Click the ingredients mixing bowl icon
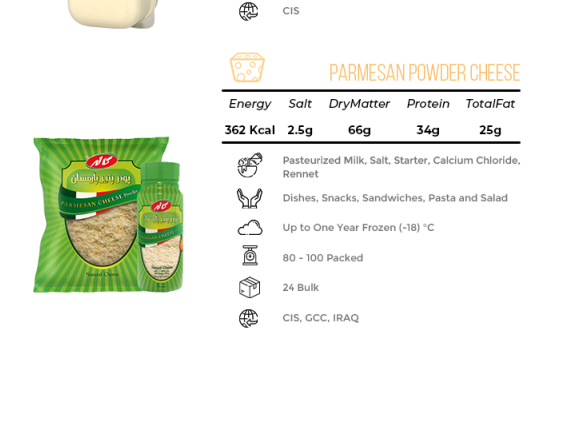 [249, 165]
